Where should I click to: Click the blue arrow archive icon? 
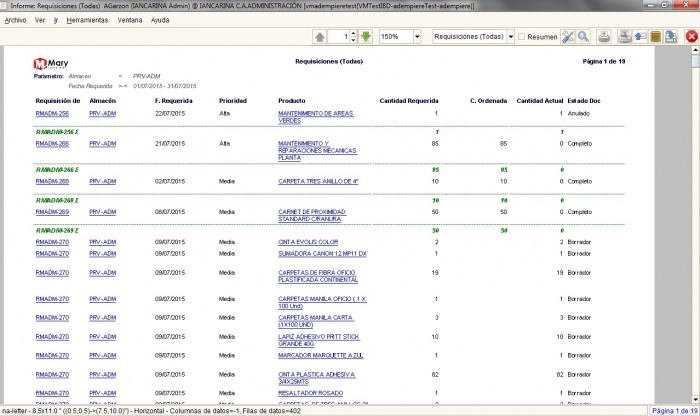pos(640,37)
